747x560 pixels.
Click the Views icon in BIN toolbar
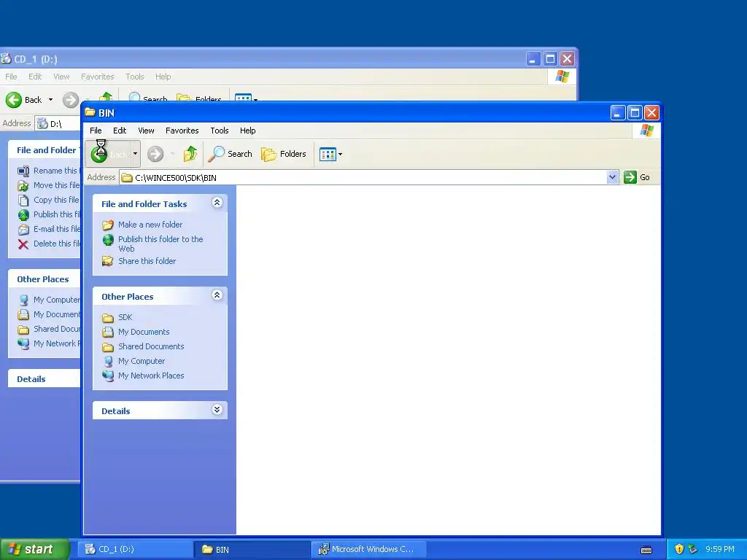(328, 155)
